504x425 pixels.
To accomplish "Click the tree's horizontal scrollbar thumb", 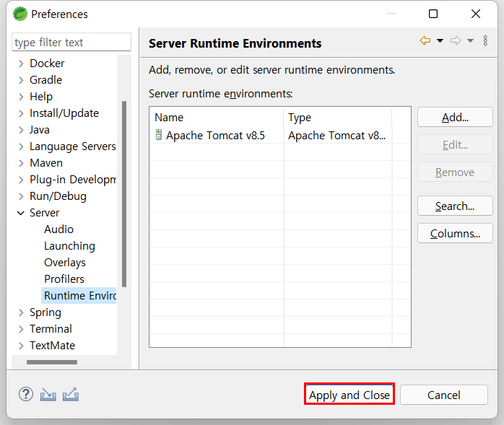I will click(x=52, y=362).
